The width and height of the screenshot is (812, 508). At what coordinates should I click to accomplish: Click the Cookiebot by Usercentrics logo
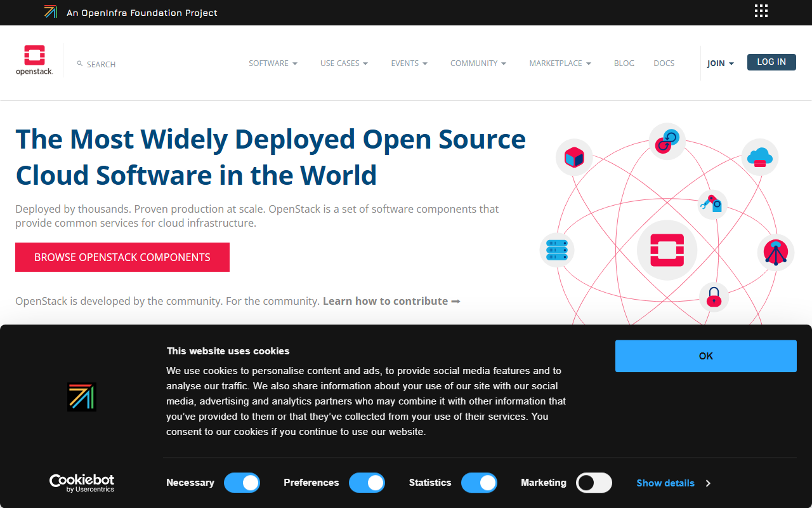click(x=82, y=483)
